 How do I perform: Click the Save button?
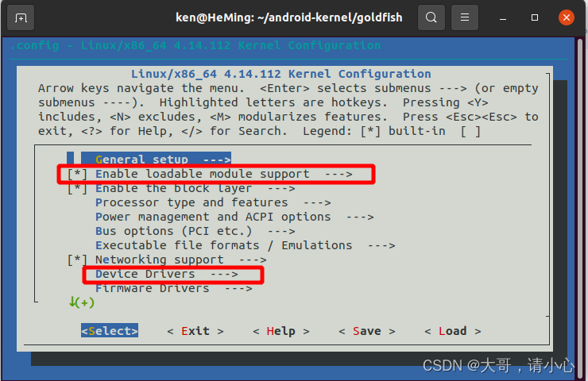[367, 331]
